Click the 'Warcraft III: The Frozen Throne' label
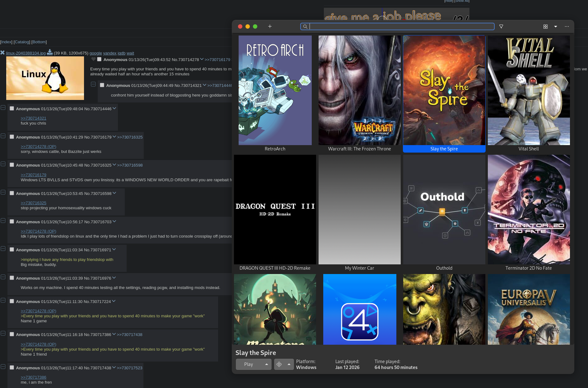 pos(360,149)
